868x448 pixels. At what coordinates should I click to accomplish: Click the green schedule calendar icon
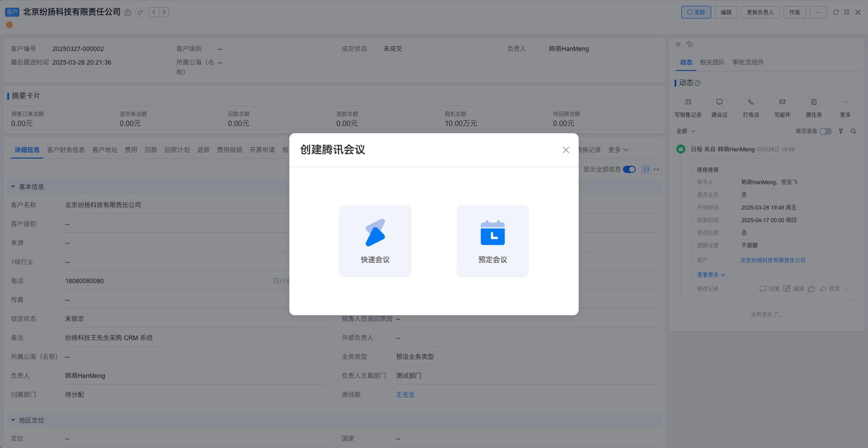[681, 149]
